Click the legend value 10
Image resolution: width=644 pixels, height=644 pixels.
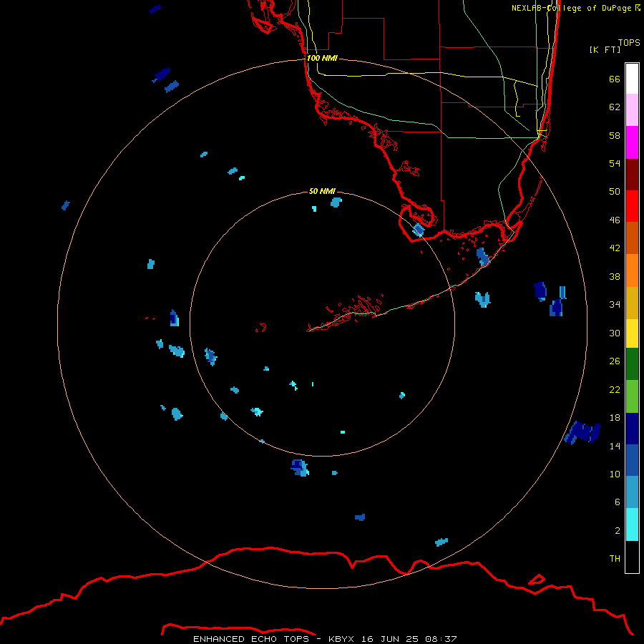pos(615,474)
